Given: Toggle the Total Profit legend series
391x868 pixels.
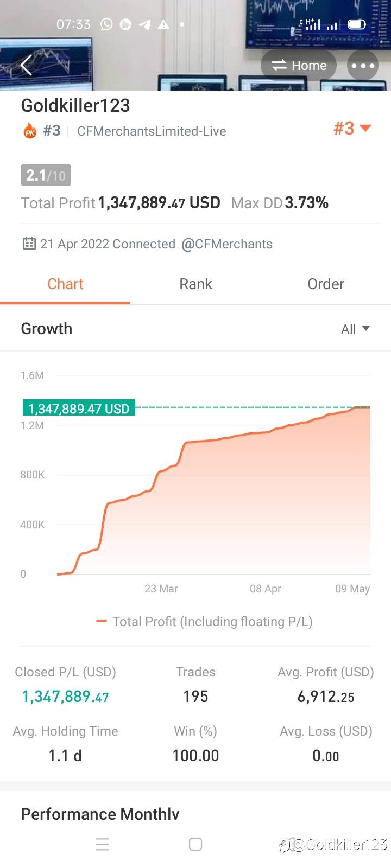Looking at the screenshot, I should (x=205, y=622).
